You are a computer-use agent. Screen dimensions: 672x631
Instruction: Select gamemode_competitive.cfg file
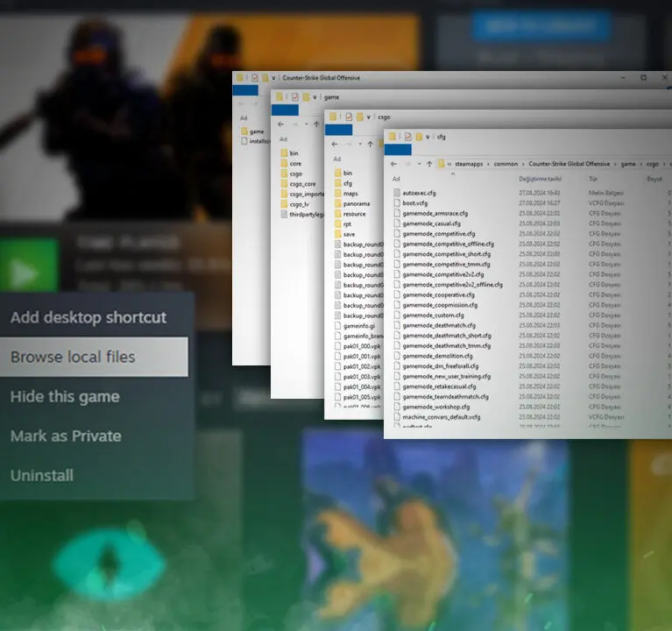(435, 234)
